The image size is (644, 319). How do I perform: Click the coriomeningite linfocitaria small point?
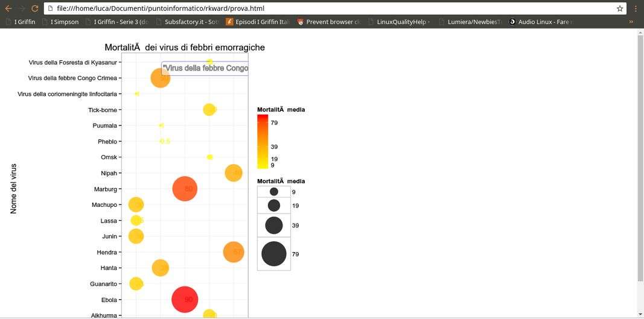(x=137, y=93)
